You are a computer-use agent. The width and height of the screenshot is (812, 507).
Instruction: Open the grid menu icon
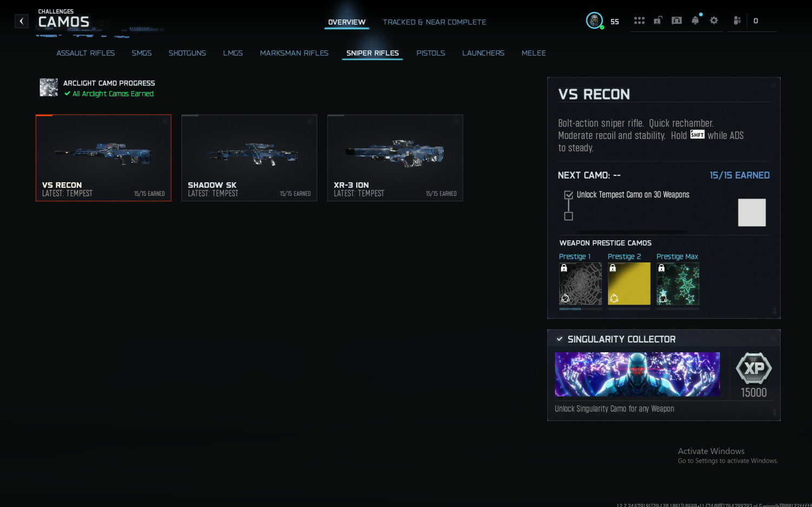coord(639,21)
